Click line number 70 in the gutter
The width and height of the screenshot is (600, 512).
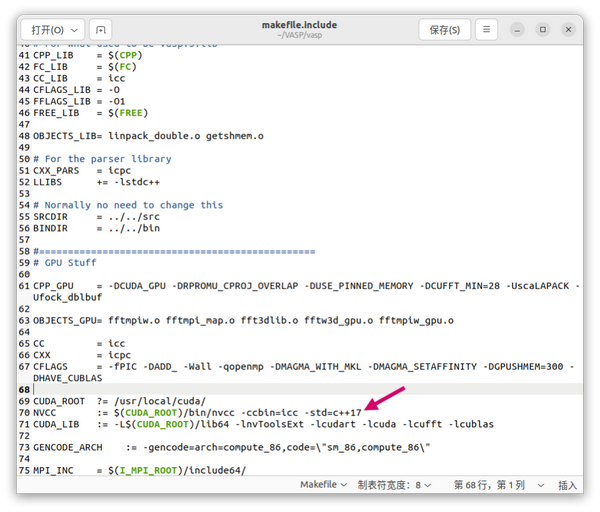[x=24, y=413]
